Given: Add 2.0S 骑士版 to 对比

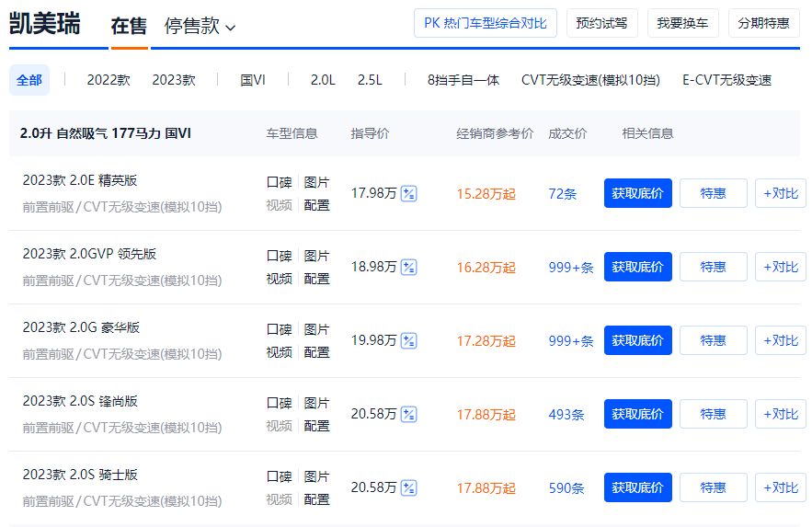Looking at the screenshot, I should (x=781, y=487).
